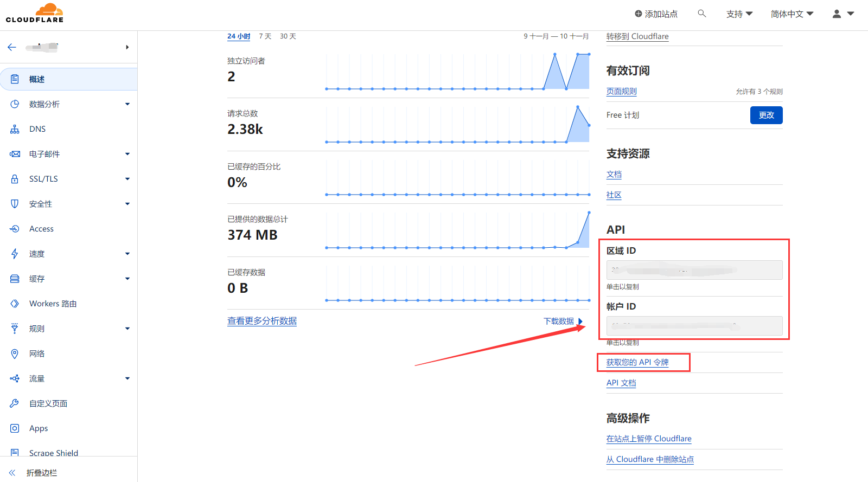Image resolution: width=868 pixels, height=482 pixels.
Task: Click the 更改 plan button
Action: [x=766, y=115]
